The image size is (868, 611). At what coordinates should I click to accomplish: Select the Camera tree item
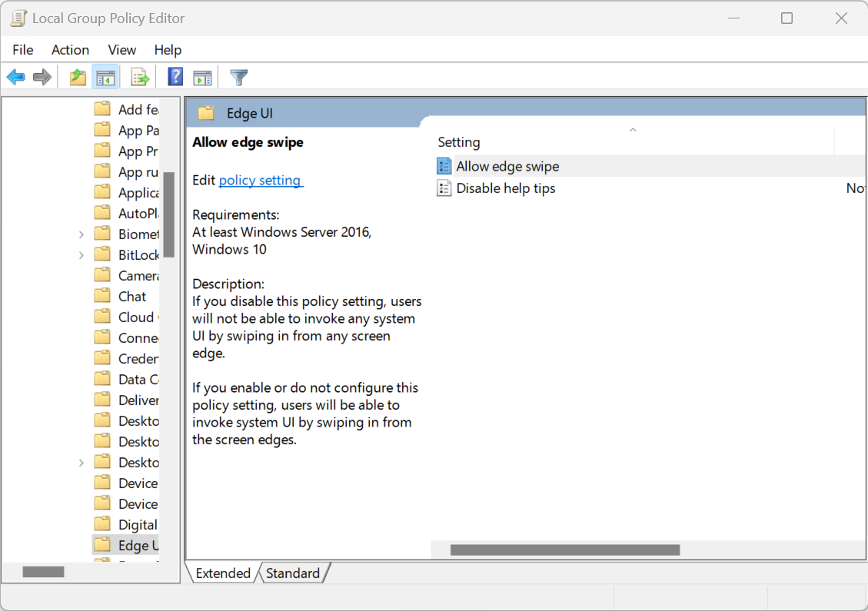(138, 276)
